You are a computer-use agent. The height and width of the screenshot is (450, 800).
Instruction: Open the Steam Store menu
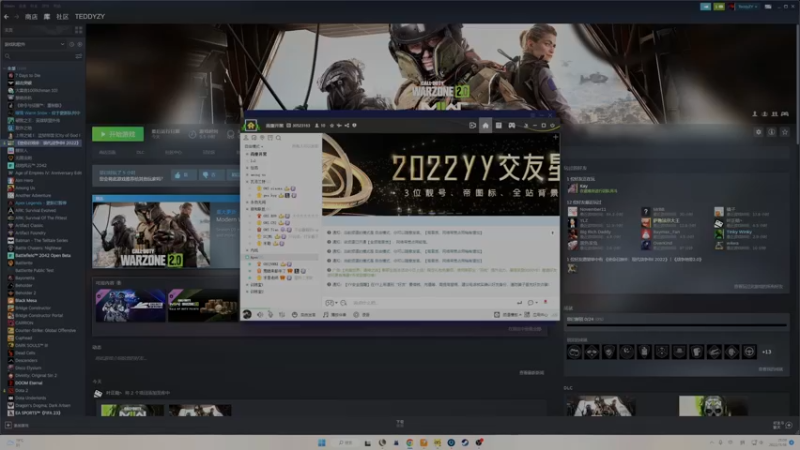[31, 17]
